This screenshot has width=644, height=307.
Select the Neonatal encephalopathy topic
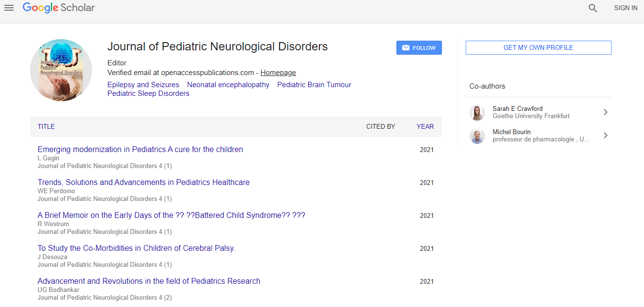[x=228, y=85]
